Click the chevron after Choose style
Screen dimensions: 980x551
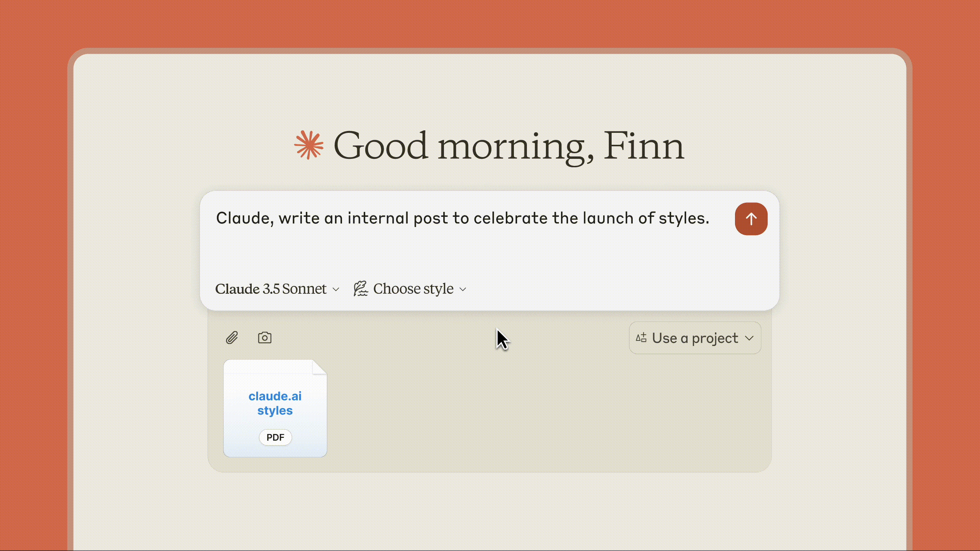[463, 289]
